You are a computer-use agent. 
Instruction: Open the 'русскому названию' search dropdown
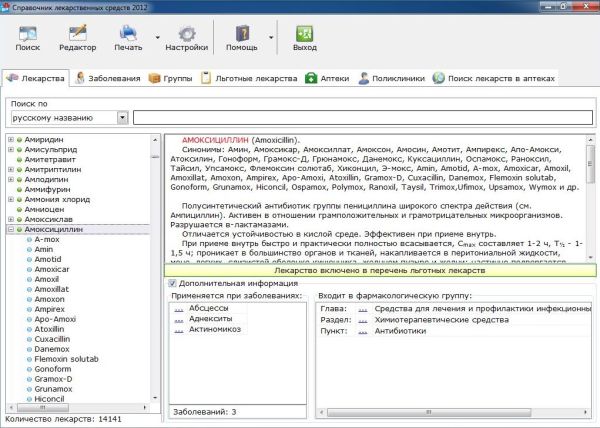(x=122, y=117)
